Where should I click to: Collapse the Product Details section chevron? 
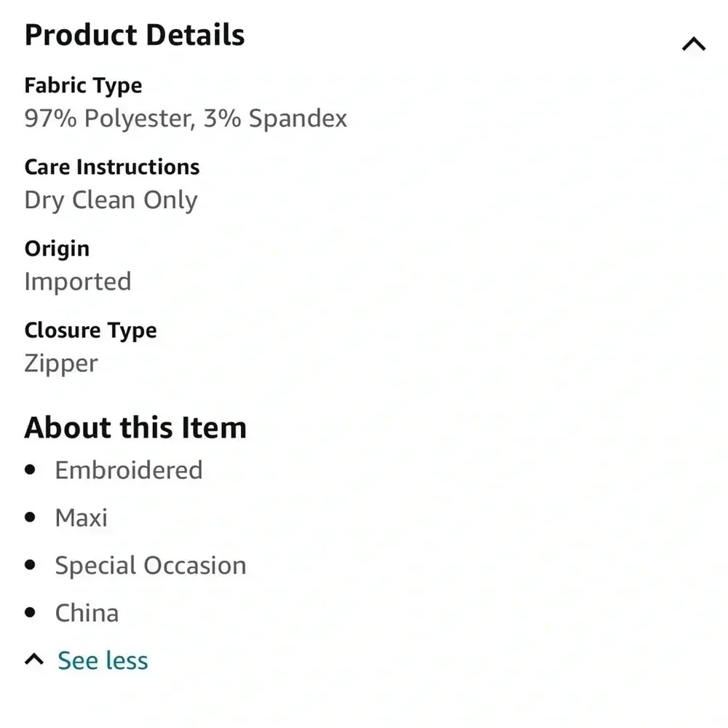(693, 44)
